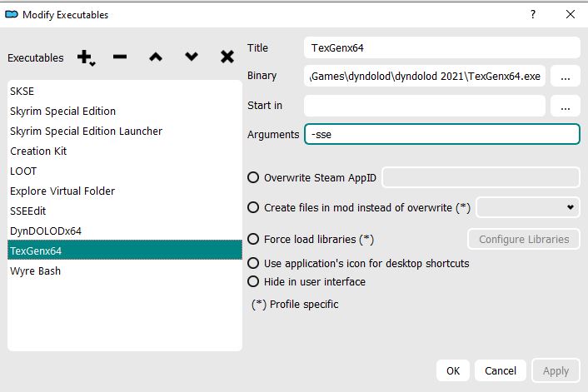Image resolution: width=588 pixels, height=392 pixels.
Task: Move the executable down with the arrow
Action: tap(192, 57)
